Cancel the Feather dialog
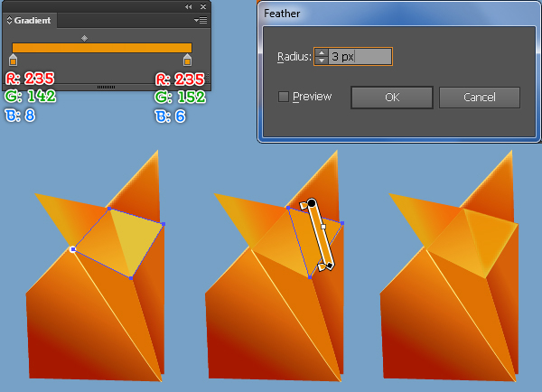Viewport: 542px width, 392px height. (x=480, y=98)
